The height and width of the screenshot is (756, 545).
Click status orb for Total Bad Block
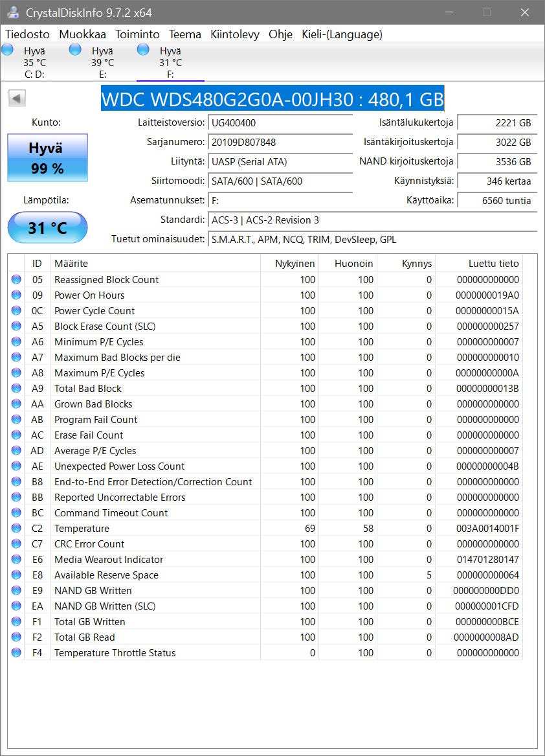pyautogui.click(x=16, y=388)
